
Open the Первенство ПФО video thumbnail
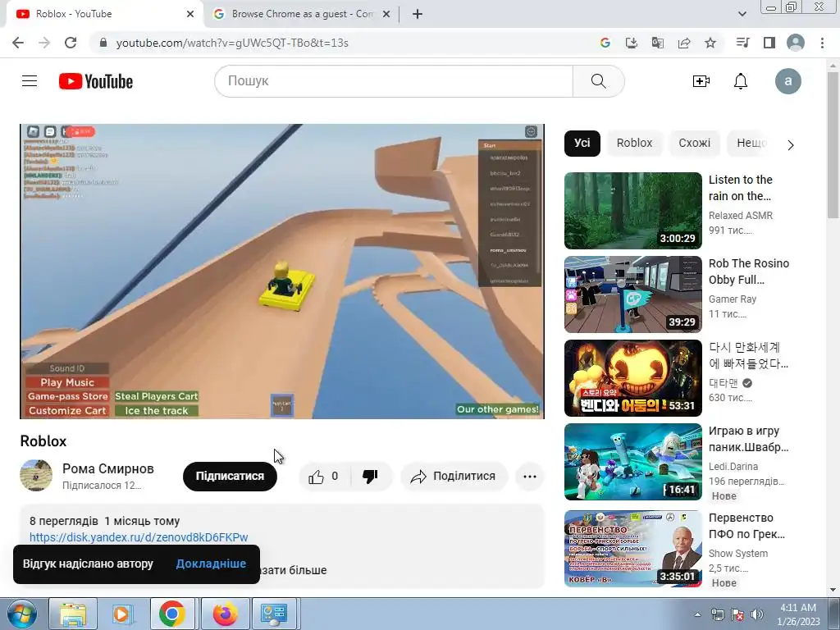click(x=632, y=549)
